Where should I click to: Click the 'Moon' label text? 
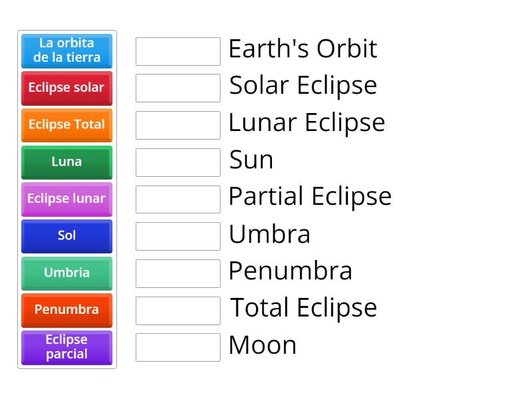[262, 345]
